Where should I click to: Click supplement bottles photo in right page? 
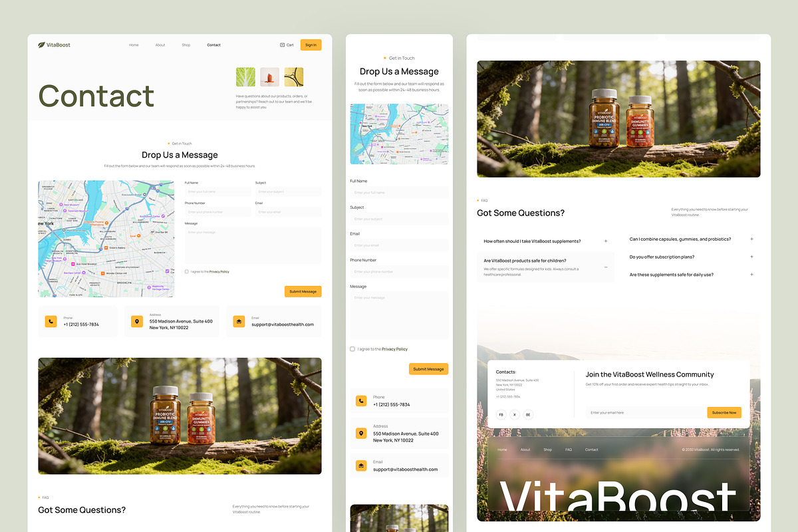618,119
